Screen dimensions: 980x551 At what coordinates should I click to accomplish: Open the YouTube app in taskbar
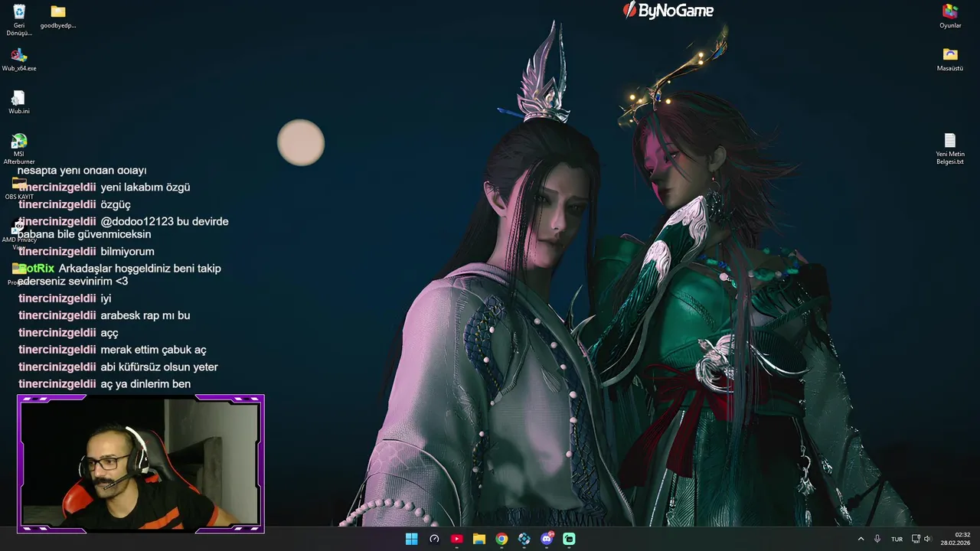456,539
